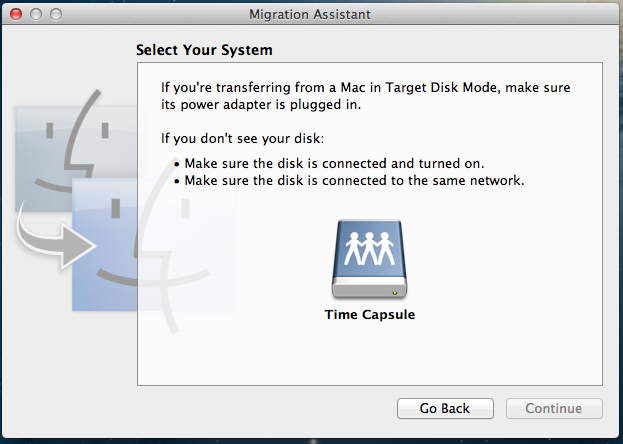Select the Time Capsule disk icon
This screenshot has width=623, height=444.
369,260
